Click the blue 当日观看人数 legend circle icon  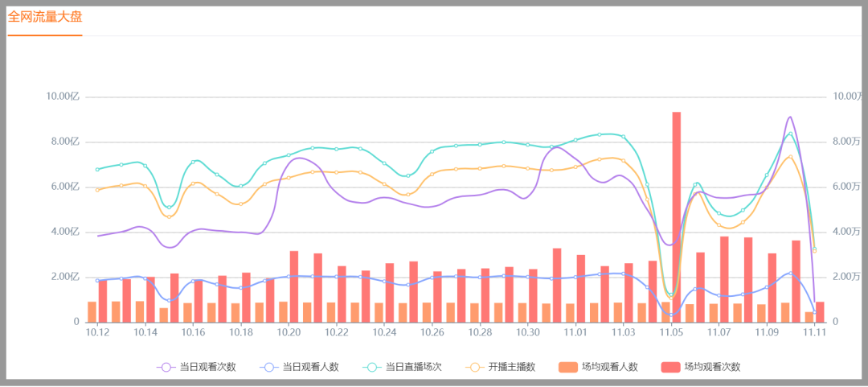pyautogui.click(x=268, y=367)
